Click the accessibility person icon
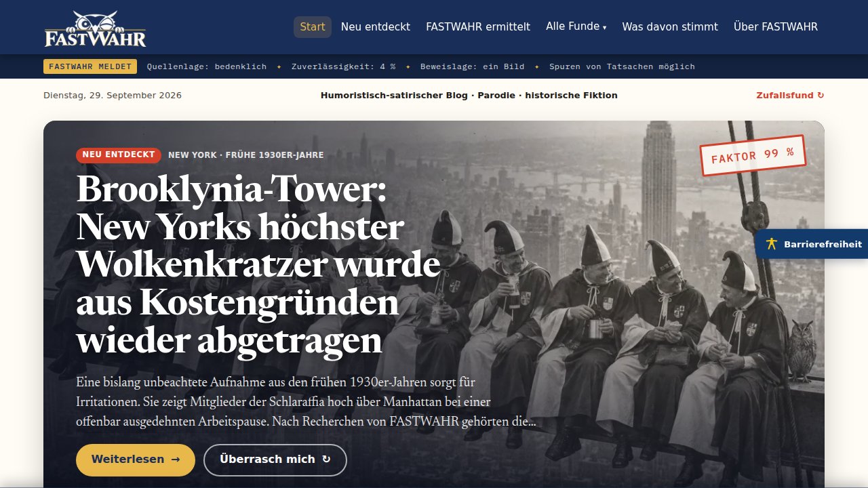This screenshot has height=488, width=868. pyautogui.click(x=771, y=244)
